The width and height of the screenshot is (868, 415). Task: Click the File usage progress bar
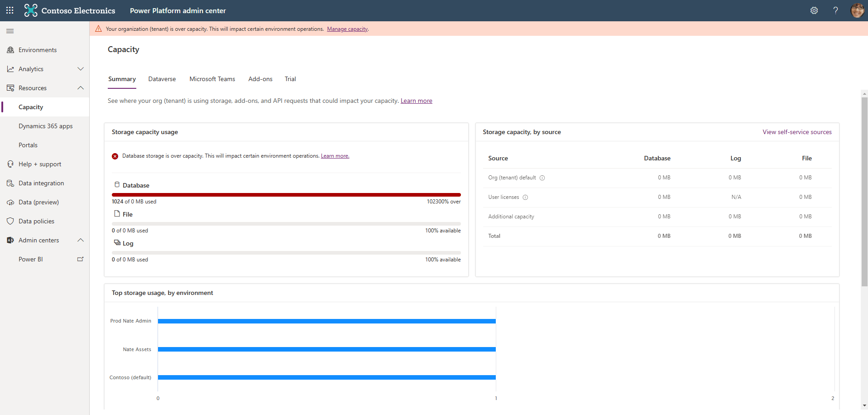pyautogui.click(x=286, y=223)
